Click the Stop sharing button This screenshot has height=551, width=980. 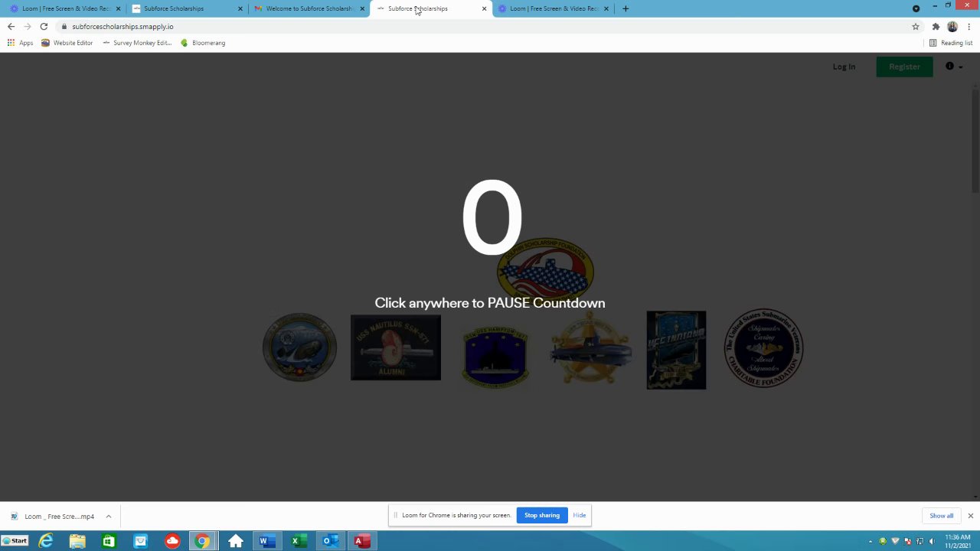542,515
